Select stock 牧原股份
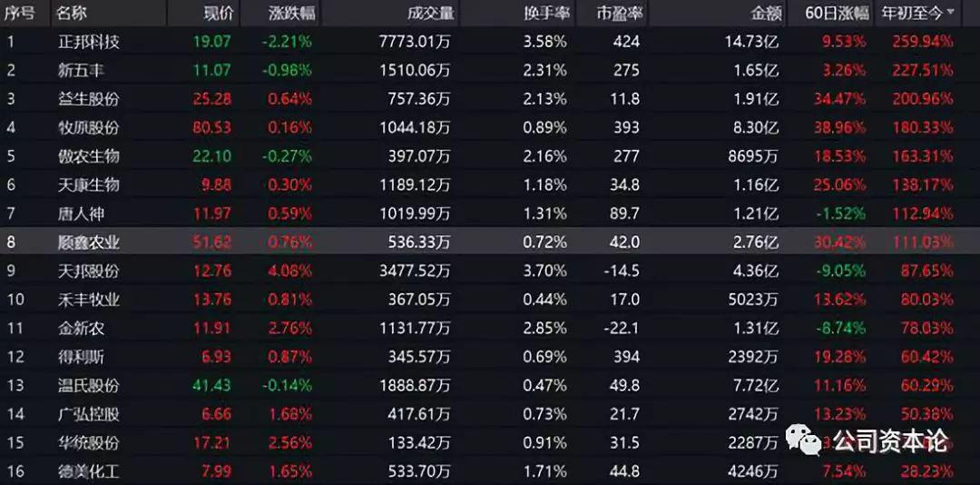980x485 pixels. pos(88,128)
